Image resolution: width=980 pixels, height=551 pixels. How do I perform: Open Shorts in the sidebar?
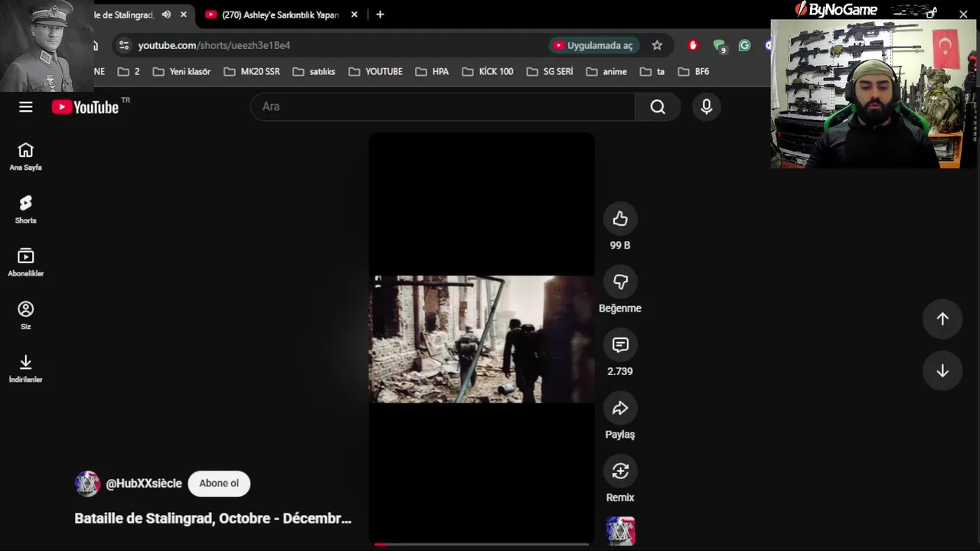pyautogui.click(x=26, y=210)
